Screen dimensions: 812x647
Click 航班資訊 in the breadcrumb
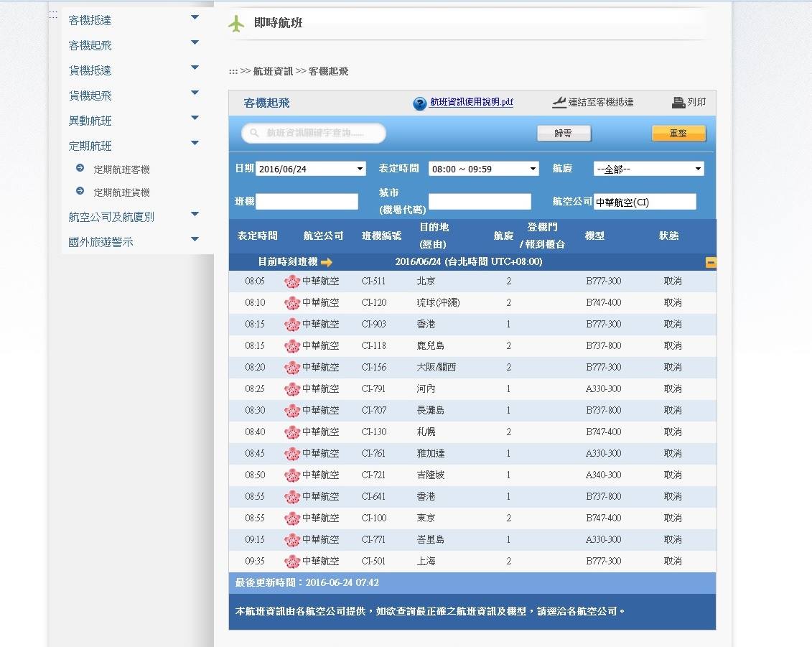point(273,72)
